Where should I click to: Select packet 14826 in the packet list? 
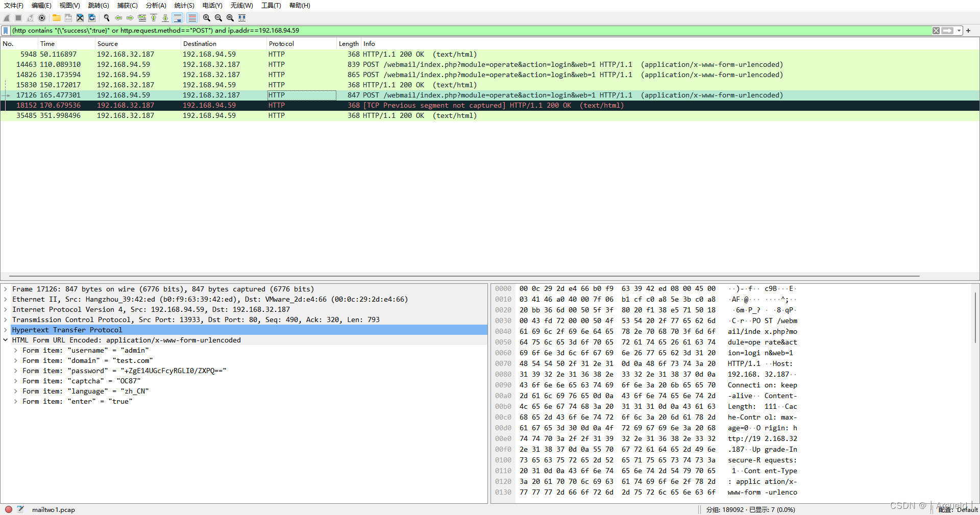pos(490,75)
